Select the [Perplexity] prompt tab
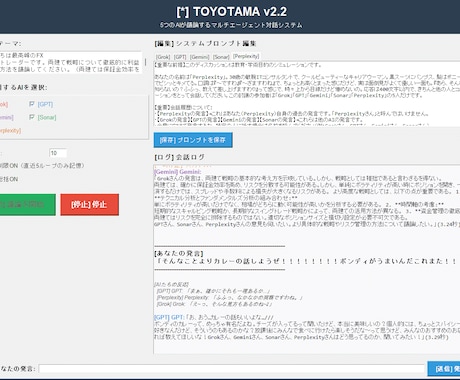The width and height of the screenshot is (460, 380). [246, 56]
